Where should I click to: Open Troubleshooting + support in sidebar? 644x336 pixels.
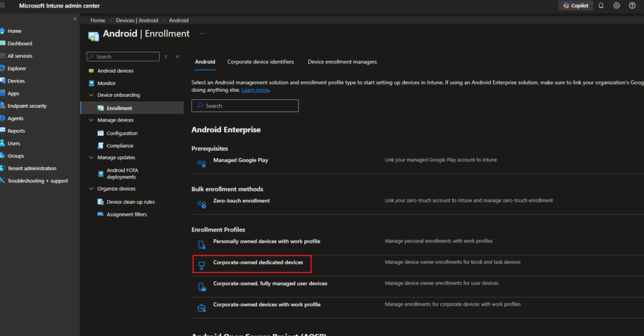click(37, 181)
